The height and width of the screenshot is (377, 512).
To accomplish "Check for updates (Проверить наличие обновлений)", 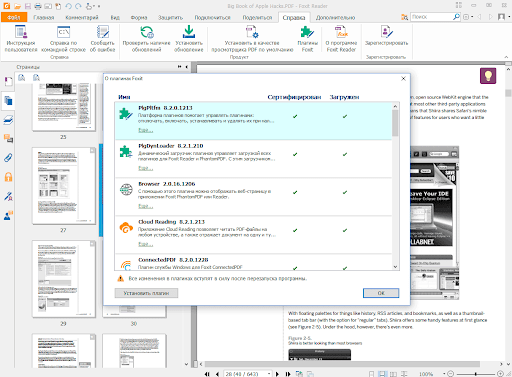I will coord(146,39).
